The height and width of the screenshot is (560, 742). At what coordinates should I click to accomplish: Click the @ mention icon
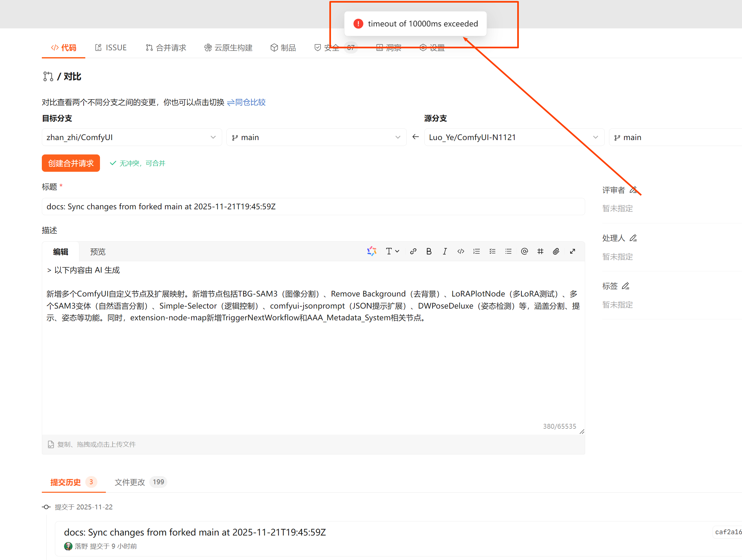(524, 251)
